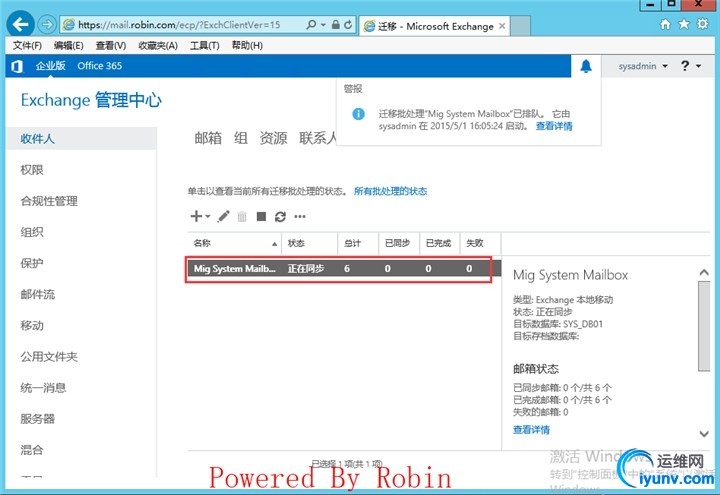Click the details pane scroll up arrow
This screenshot has width=720, height=495.
[x=704, y=272]
